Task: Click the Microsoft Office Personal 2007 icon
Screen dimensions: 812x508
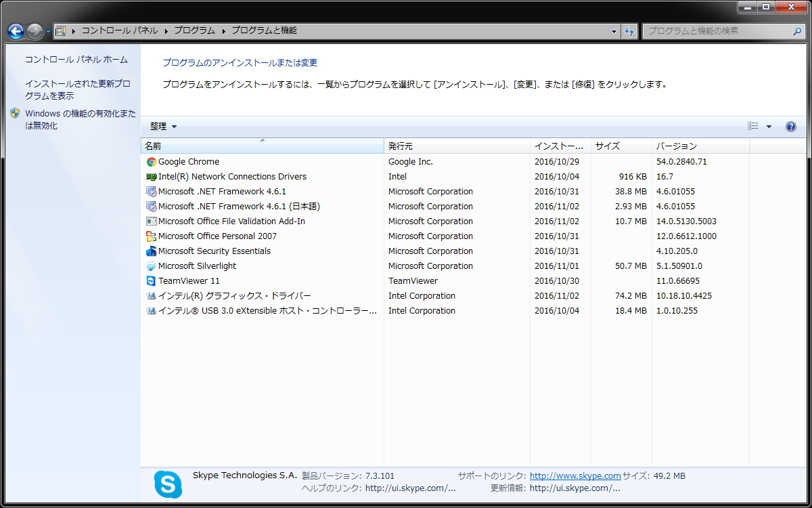Action: [x=152, y=236]
